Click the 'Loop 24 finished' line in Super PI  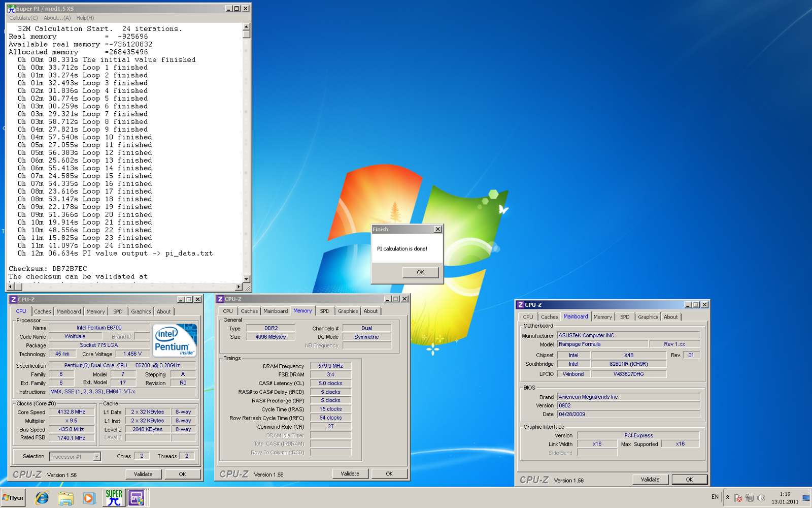[x=85, y=246]
